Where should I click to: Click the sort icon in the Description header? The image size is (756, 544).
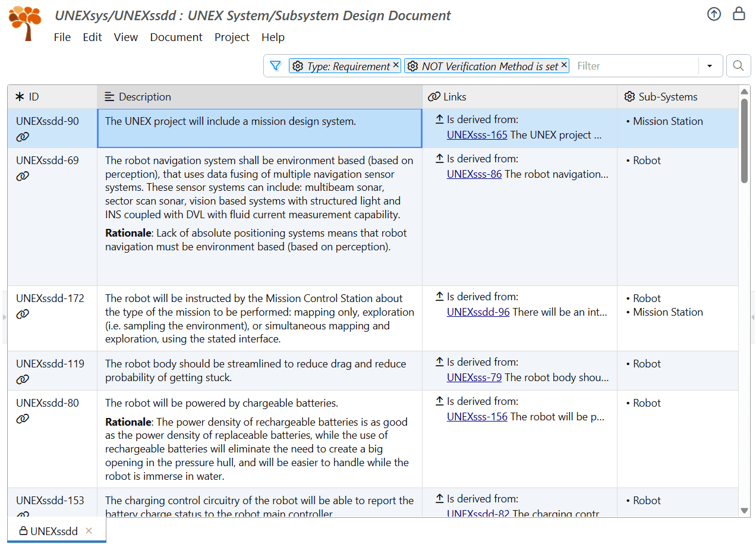click(108, 96)
